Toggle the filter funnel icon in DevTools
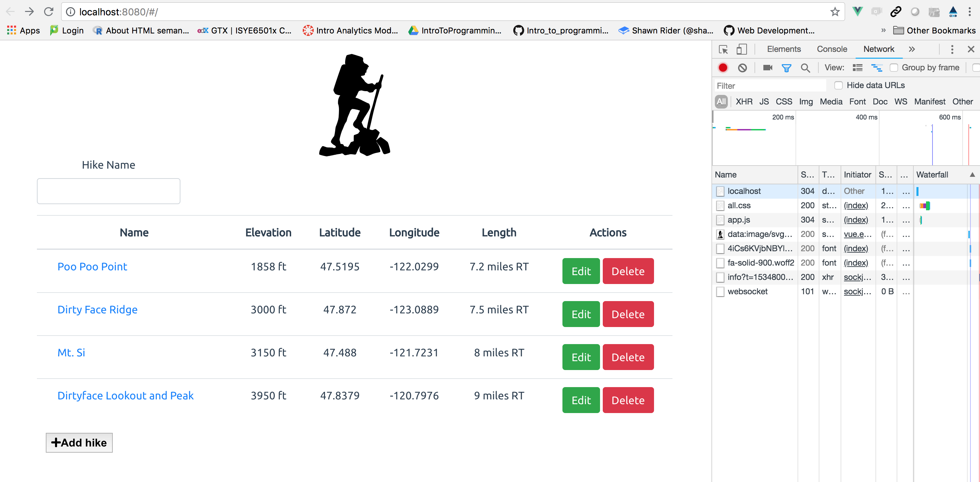Screen dimensions: 980x482 click(786, 68)
